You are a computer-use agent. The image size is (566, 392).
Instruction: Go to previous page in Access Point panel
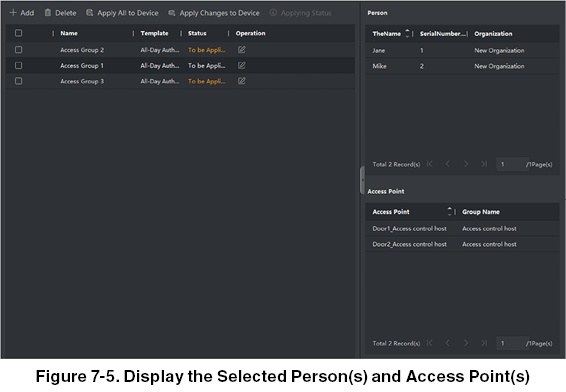coord(448,343)
